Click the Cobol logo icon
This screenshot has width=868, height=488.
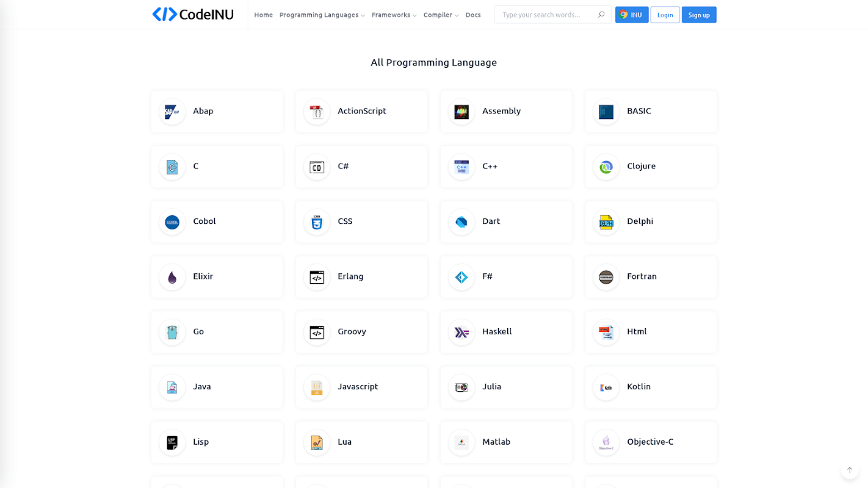coord(172,222)
